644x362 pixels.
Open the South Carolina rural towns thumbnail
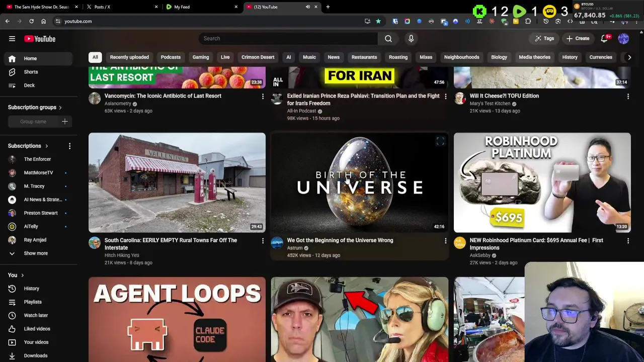pos(177,183)
